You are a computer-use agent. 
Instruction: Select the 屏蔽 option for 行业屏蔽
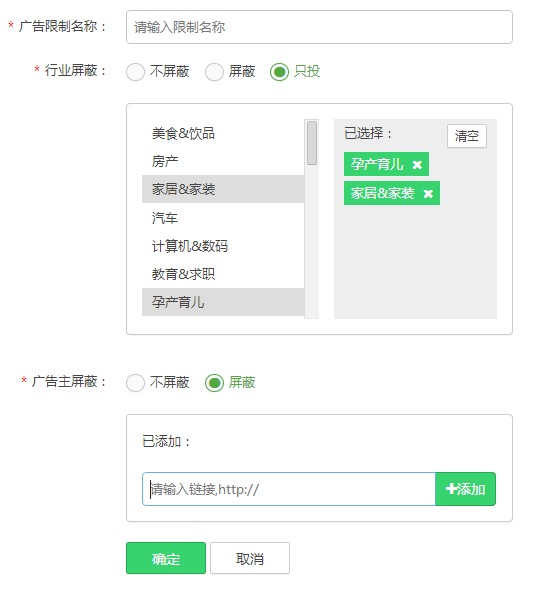click(214, 71)
